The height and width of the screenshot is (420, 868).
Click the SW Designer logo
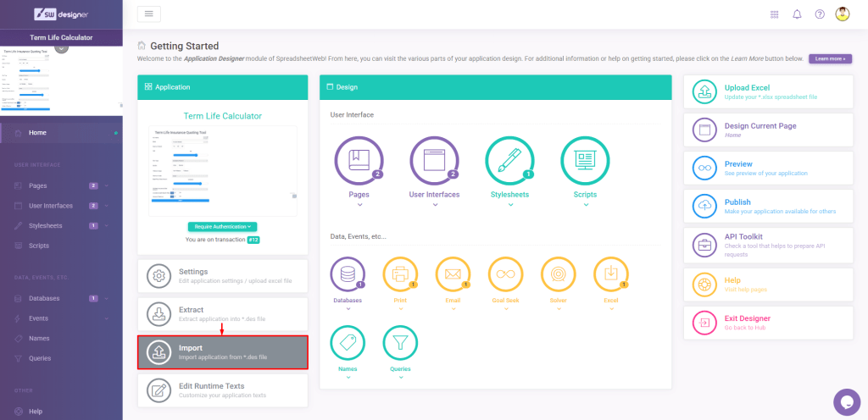pyautogui.click(x=61, y=14)
